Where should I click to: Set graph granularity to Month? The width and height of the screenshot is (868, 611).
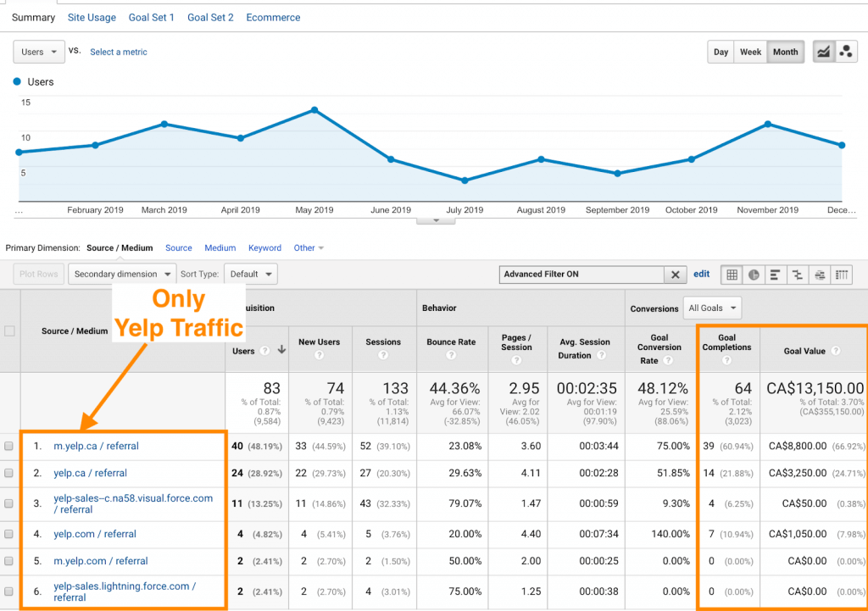786,52
